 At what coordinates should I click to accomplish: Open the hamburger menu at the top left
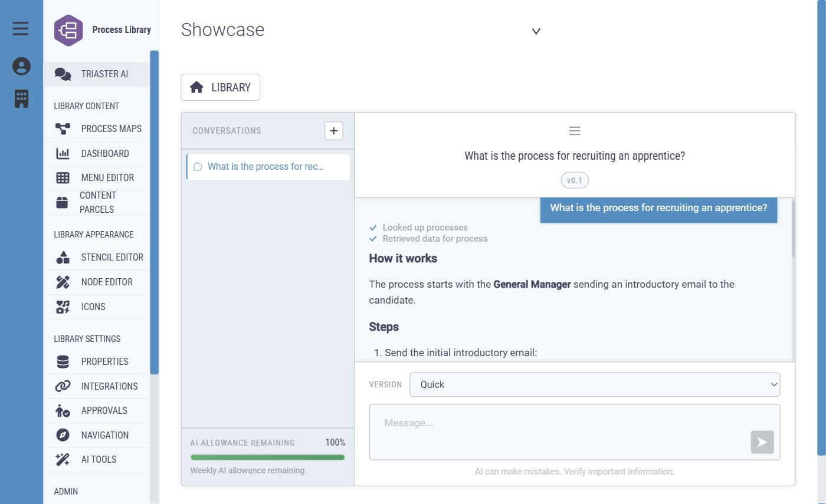click(21, 28)
